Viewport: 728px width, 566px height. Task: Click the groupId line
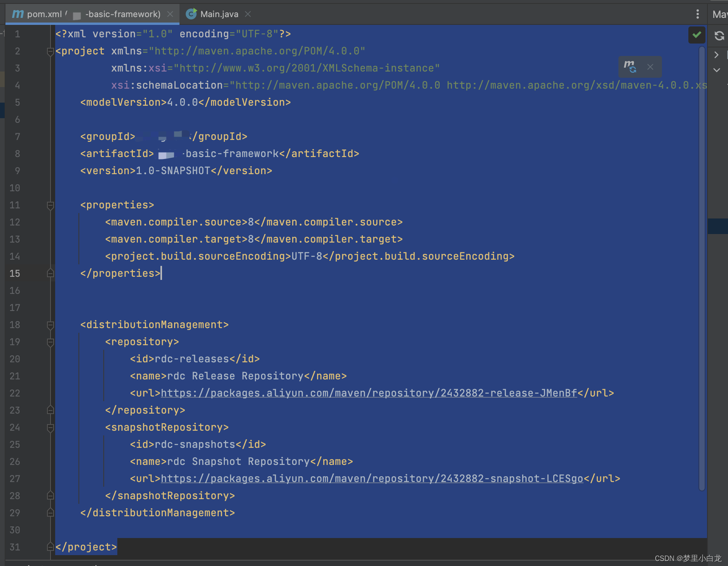tap(164, 136)
